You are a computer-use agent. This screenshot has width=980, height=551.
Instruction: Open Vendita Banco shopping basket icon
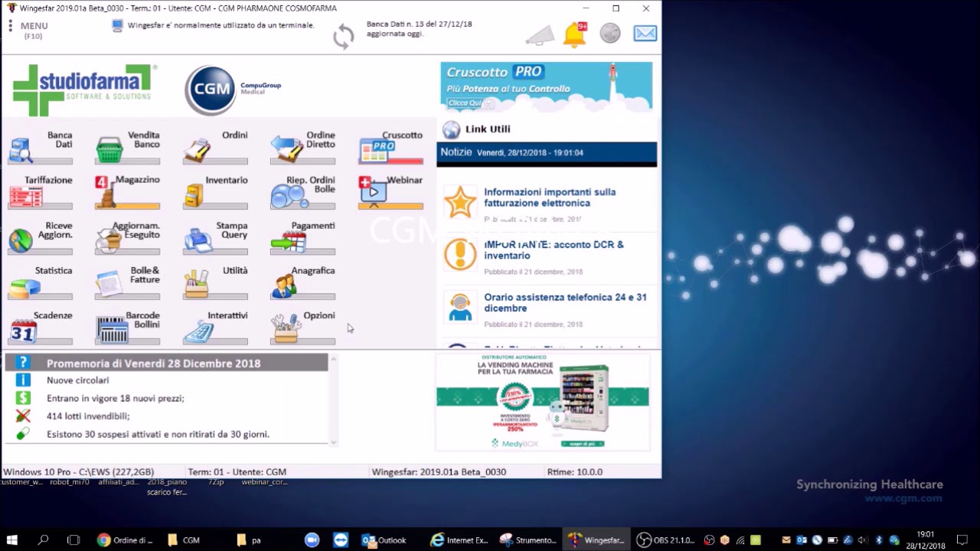(x=109, y=151)
